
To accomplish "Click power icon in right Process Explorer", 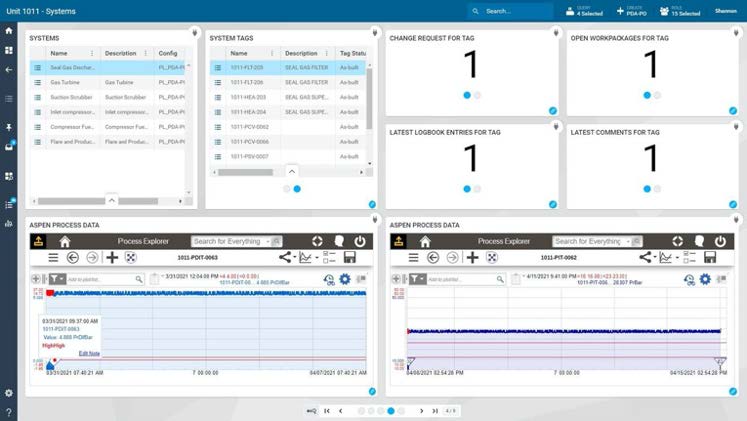I will click(x=720, y=241).
